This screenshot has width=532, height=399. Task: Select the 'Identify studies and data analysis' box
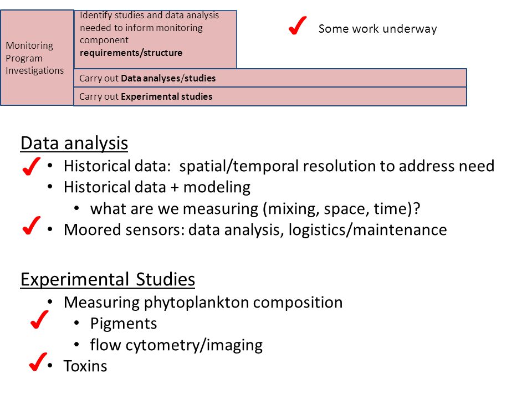[x=155, y=39]
